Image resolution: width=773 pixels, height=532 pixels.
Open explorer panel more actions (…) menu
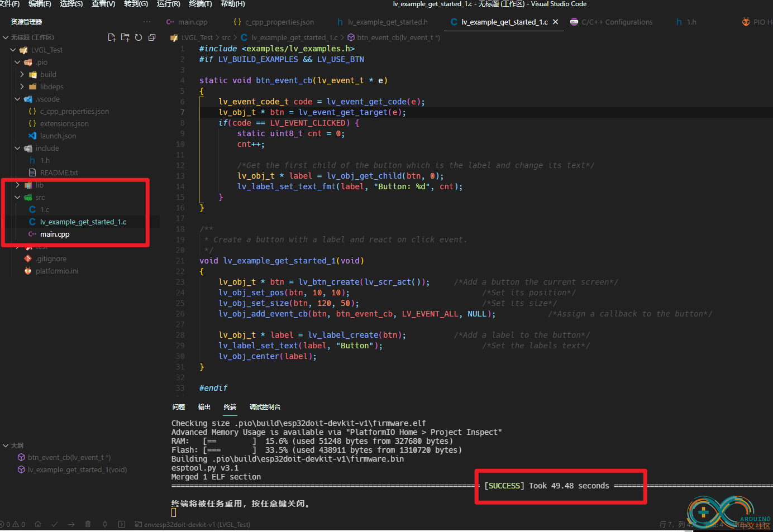pos(147,22)
